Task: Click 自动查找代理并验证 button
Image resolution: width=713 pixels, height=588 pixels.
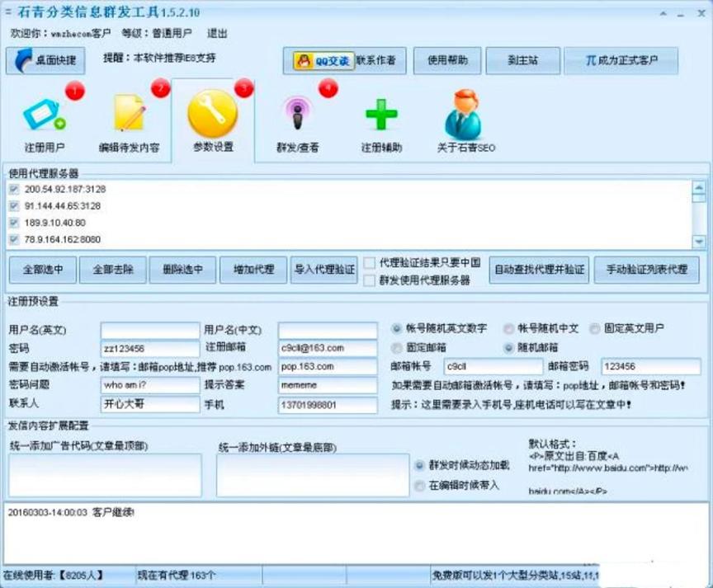Action: tap(540, 270)
